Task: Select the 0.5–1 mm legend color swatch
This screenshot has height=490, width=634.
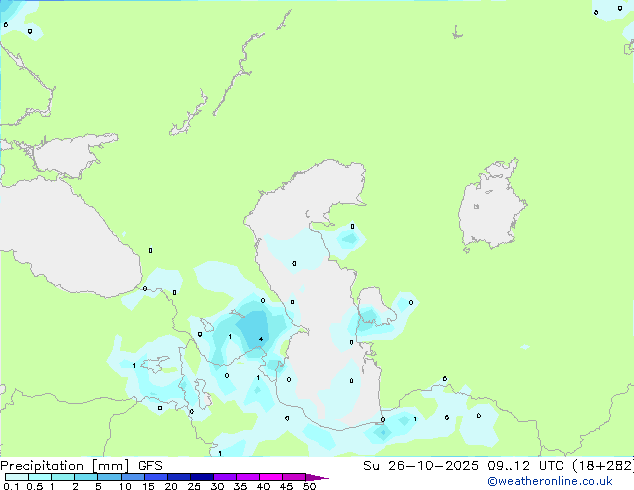Action: click(x=40, y=477)
